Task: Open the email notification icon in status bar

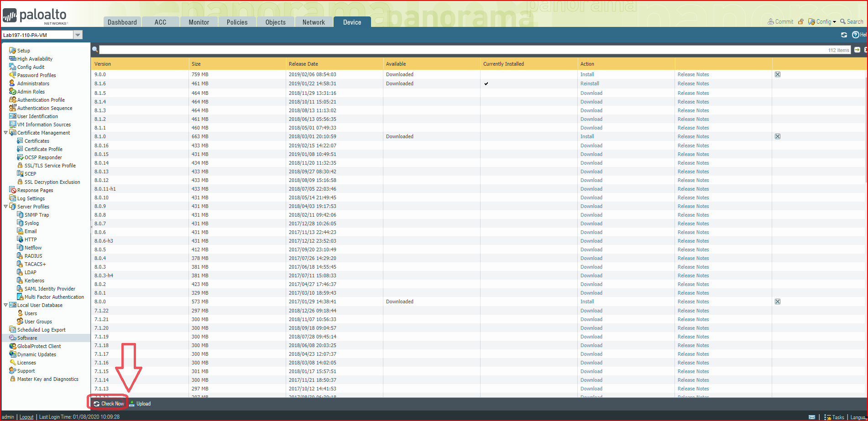Action: pos(812,417)
